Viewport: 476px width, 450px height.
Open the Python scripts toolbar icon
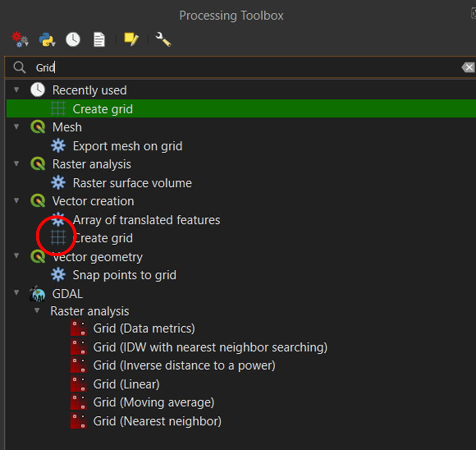click(46, 39)
